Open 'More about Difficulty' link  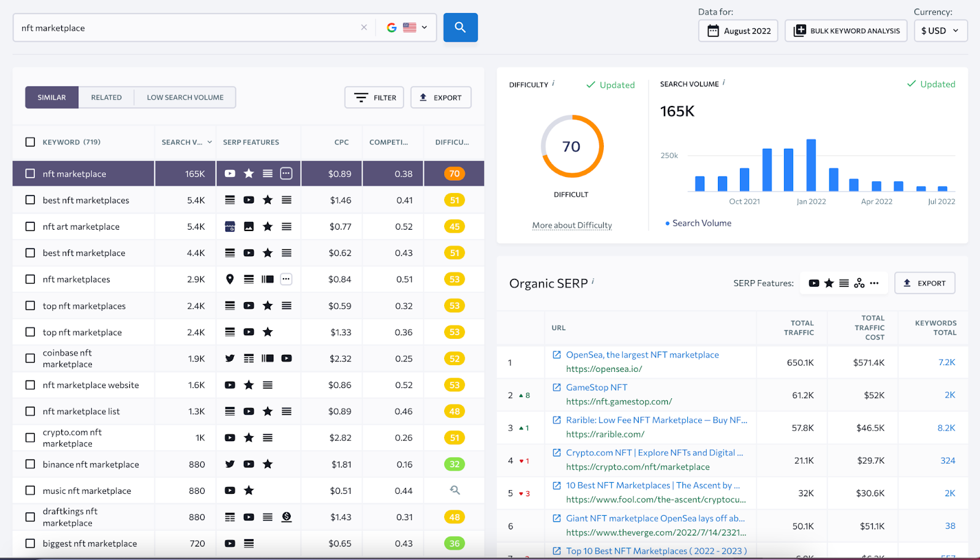click(572, 225)
